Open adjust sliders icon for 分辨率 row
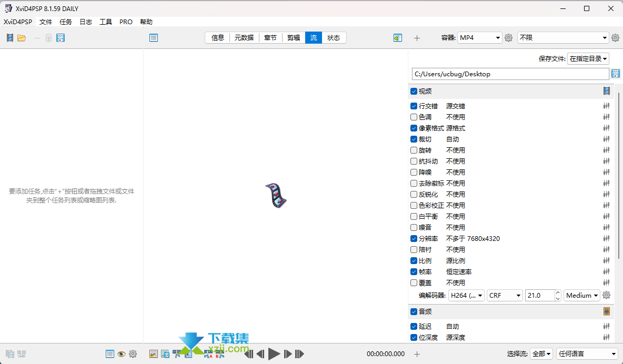This screenshot has width=623, height=364. 606,238
